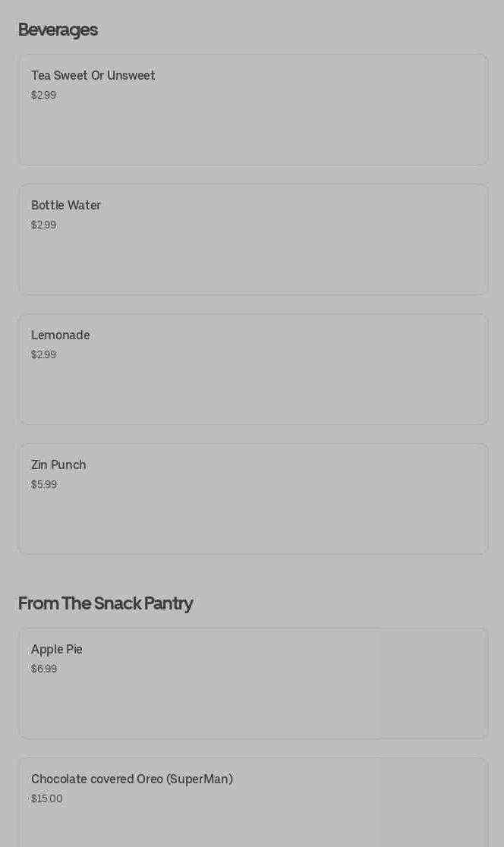Viewport: 504px width, 847px height.
Task: Click the $2.99 price under Lemonade
Action: (43, 355)
